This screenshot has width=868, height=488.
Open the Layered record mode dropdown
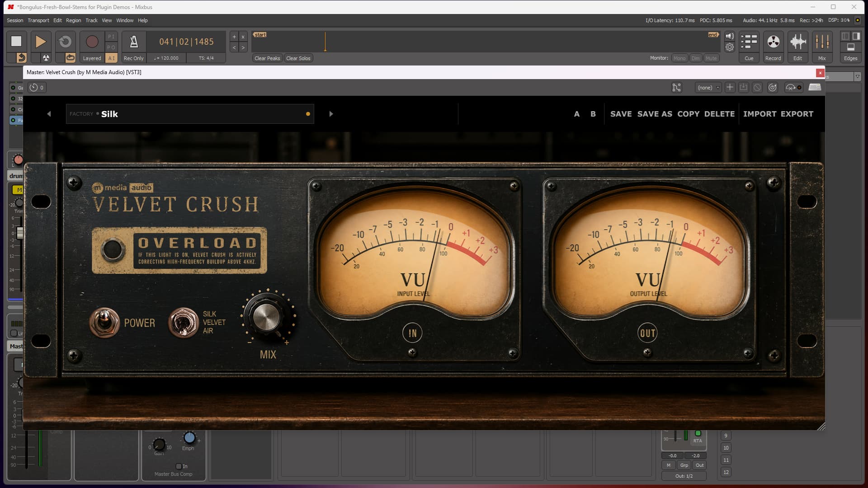[92, 58]
